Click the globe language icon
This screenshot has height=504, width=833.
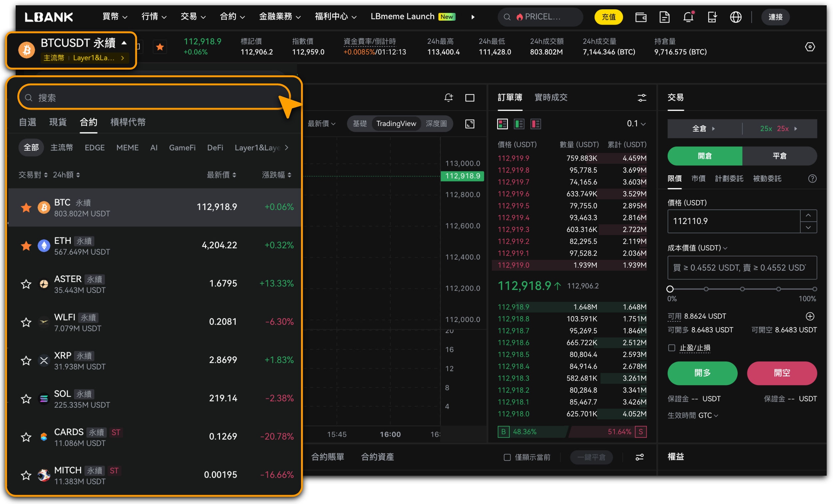tap(735, 17)
